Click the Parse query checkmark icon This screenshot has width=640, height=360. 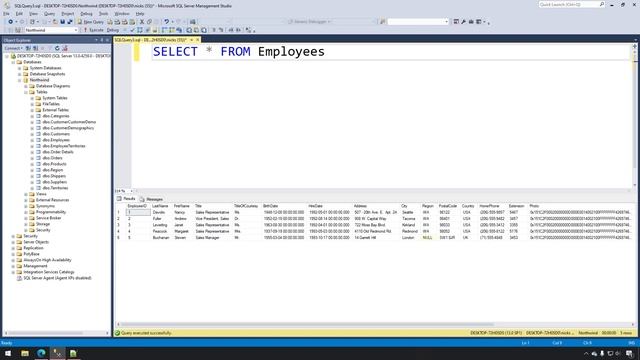pos(132,30)
